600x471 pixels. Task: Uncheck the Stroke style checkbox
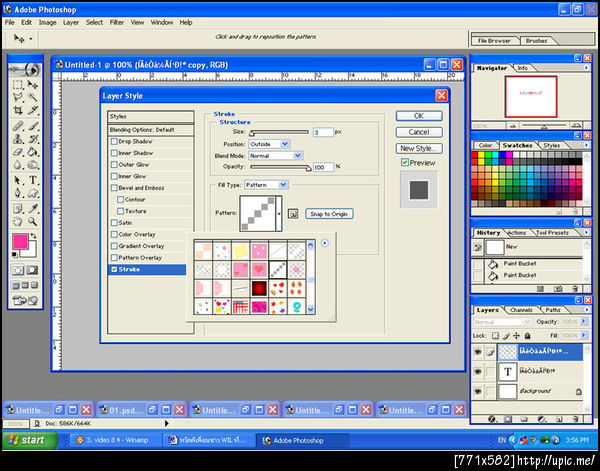[114, 269]
